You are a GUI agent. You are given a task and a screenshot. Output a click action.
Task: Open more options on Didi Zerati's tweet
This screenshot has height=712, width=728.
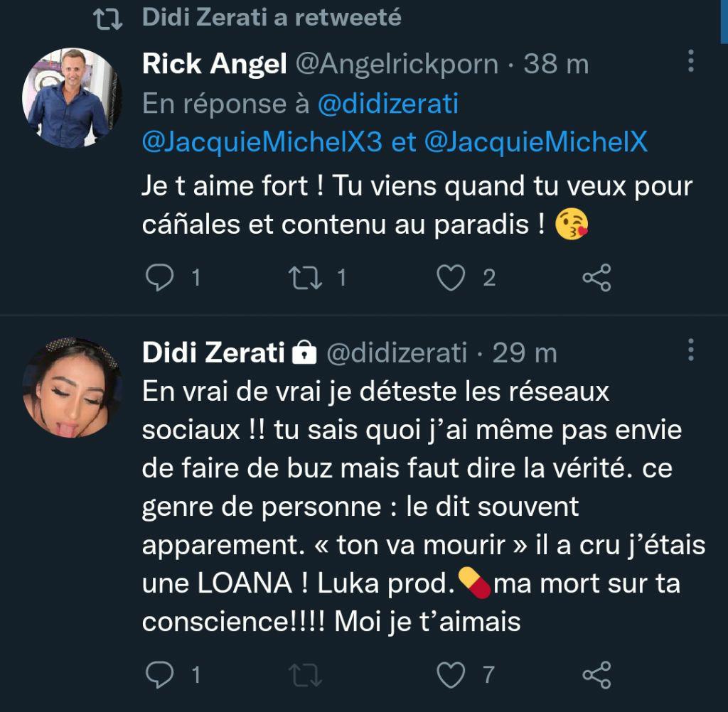[x=690, y=351]
